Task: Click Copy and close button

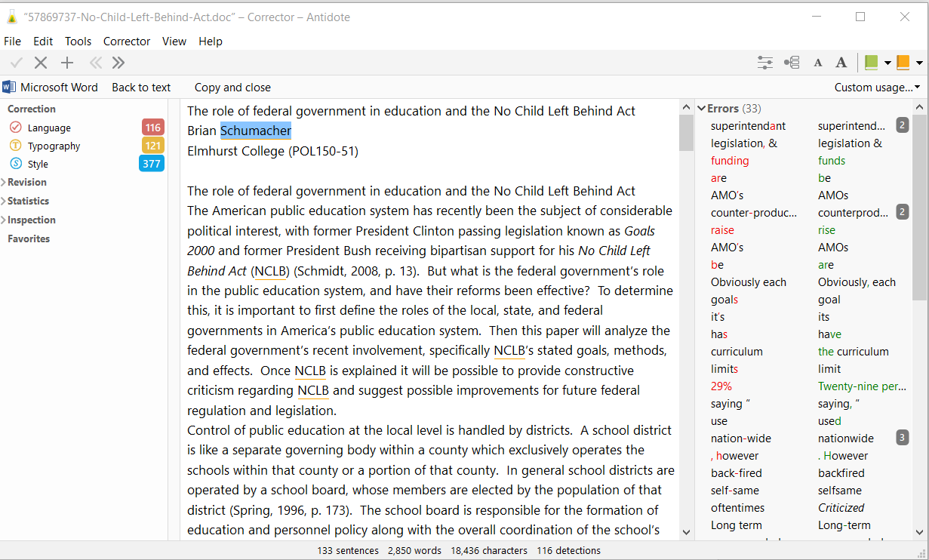Action: 232,88
